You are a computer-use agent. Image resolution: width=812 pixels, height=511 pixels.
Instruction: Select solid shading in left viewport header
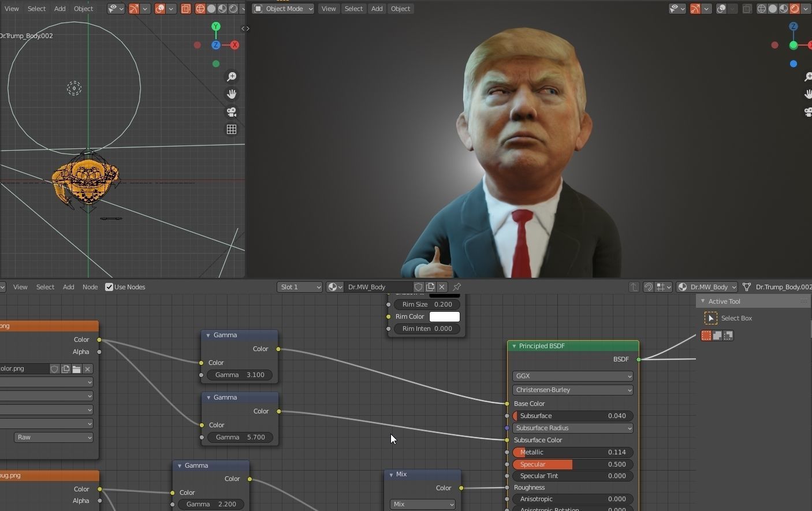coord(211,9)
